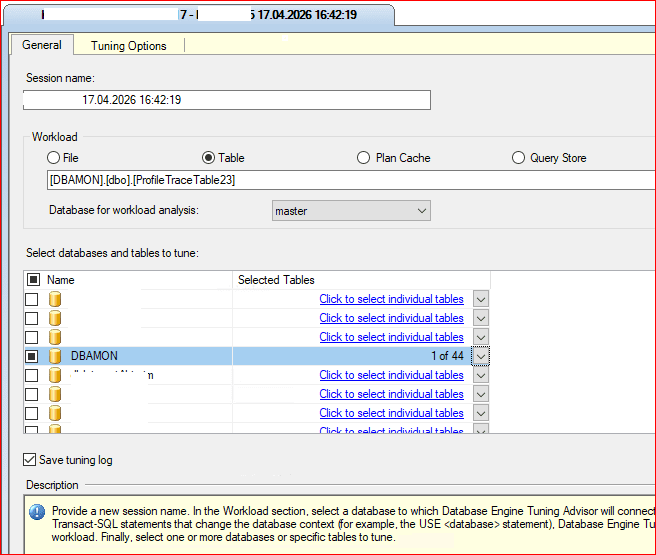Click the Session name text field
Viewport: 656px width, 555px height.
(227, 100)
